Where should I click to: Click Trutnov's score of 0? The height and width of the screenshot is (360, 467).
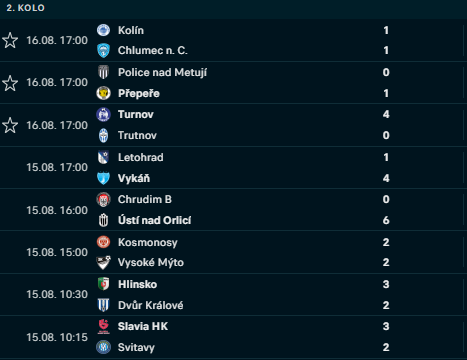386,135
